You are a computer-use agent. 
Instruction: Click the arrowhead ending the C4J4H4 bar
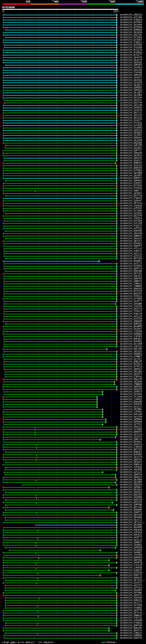pyautogui.click(x=98, y=397)
